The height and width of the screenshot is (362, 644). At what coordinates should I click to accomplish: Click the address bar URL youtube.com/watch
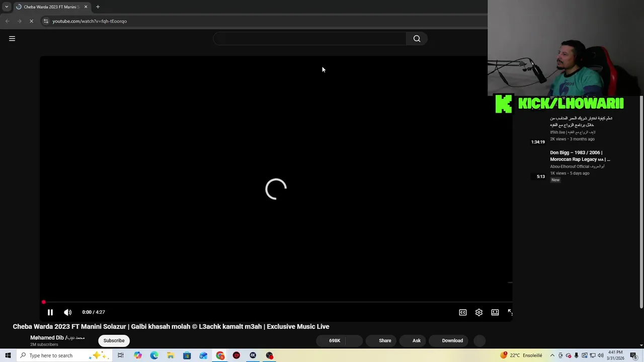click(x=90, y=21)
